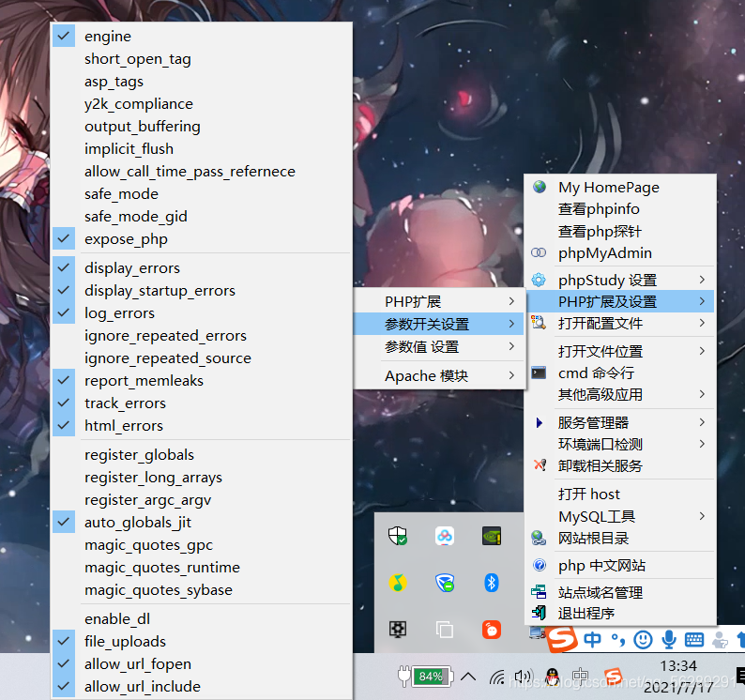Expand 参数值 设置 submenu arrow
This screenshot has width=745, height=700.
click(x=511, y=346)
